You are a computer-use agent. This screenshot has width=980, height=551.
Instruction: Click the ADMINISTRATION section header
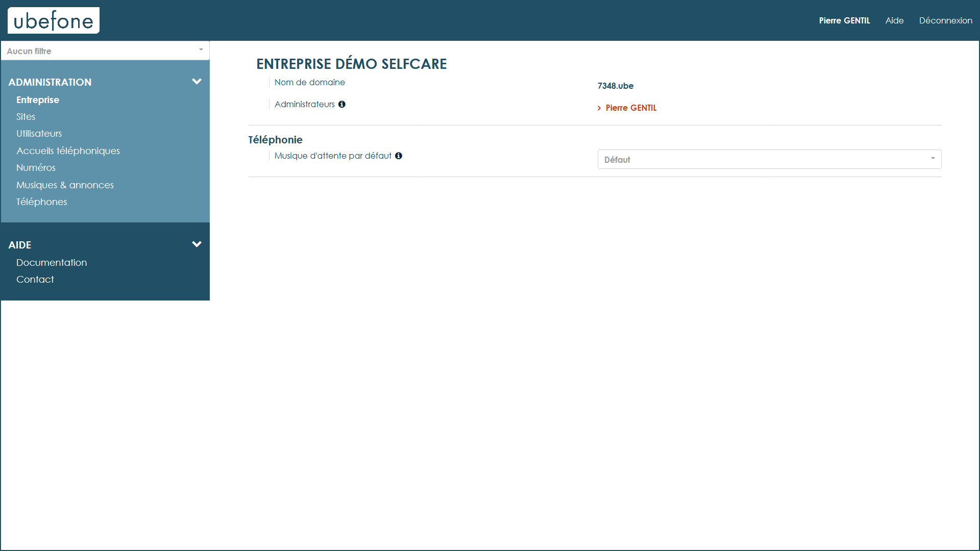tap(50, 82)
